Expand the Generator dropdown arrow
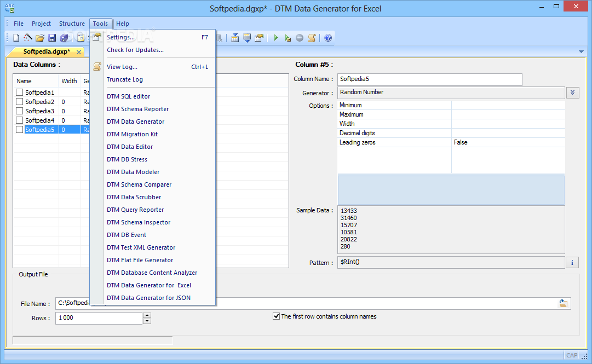Viewport: 592px width, 364px height. 573,93
